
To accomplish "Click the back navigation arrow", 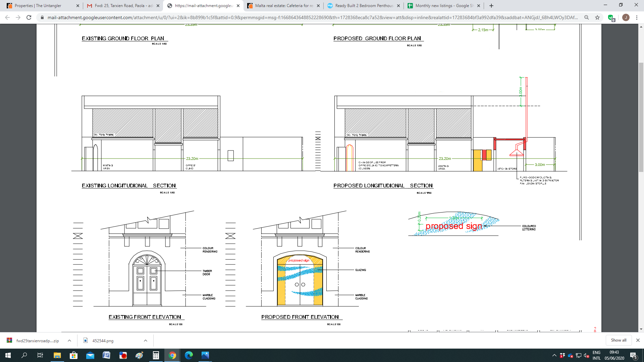I will tap(7, 17).
